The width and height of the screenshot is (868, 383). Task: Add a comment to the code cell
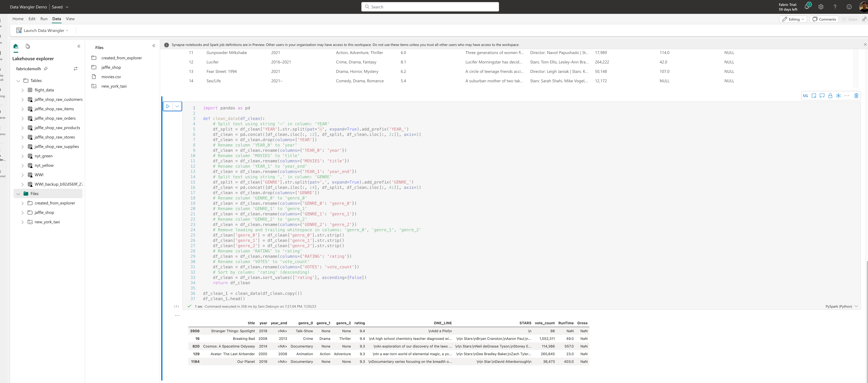822,96
